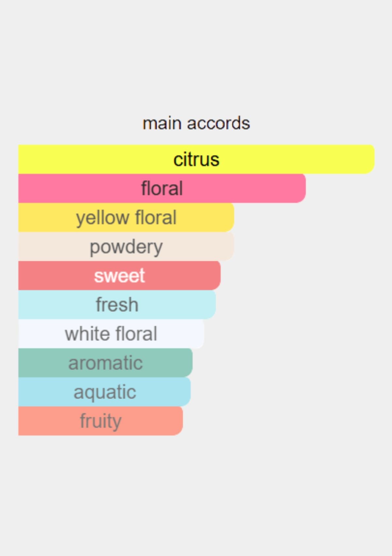392x556 pixels.
Task: Click the "yellow floral" text label
Action: (x=126, y=217)
